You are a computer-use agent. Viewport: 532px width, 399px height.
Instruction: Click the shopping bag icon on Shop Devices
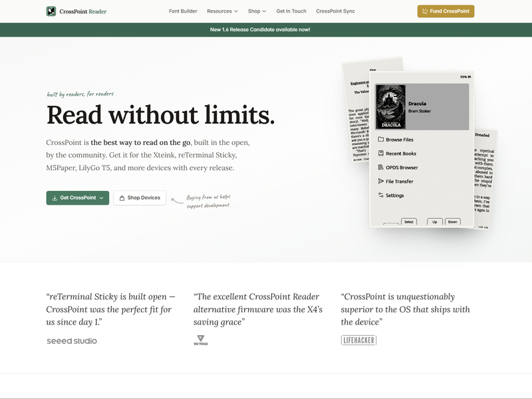click(122, 198)
